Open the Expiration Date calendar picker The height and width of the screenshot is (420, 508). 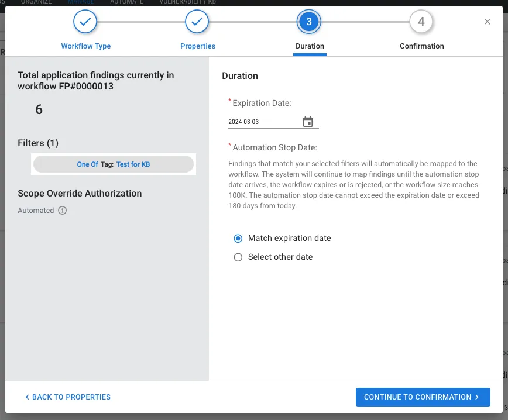pyautogui.click(x=307, y=122)
